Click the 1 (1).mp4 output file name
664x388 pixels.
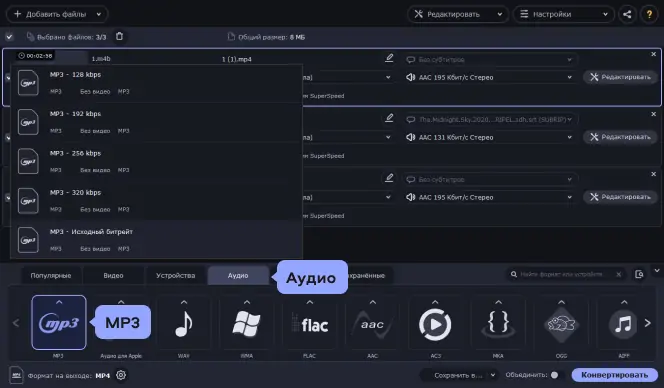pos(237,59)
